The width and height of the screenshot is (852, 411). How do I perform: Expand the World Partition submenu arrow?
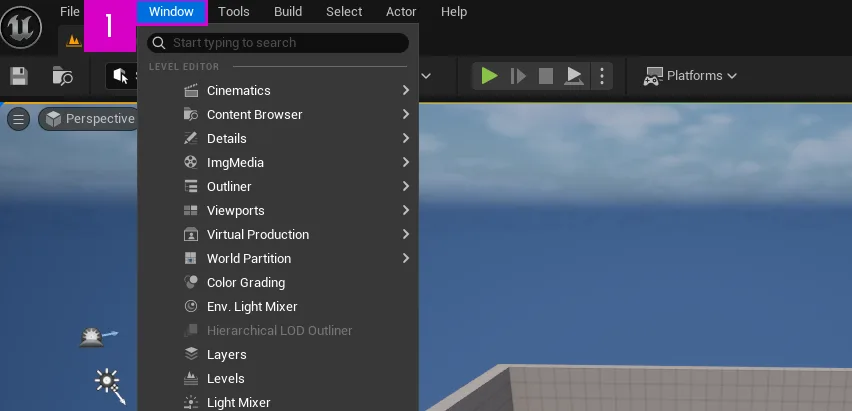point(406,258)
